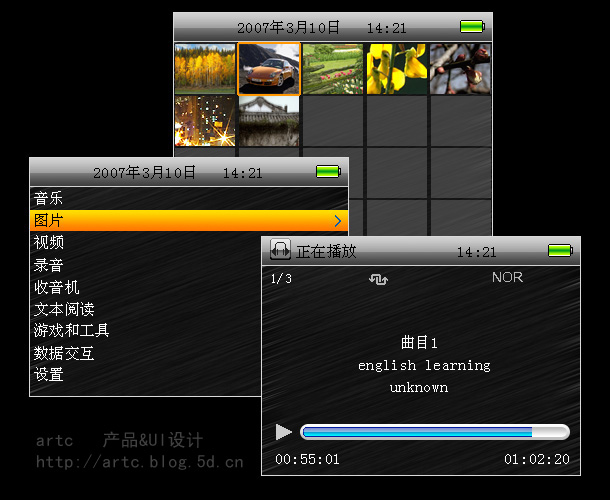This screenshot has width=610, height=500.
Task: Open the old roof building thumbnail
Action: [269, 121]
